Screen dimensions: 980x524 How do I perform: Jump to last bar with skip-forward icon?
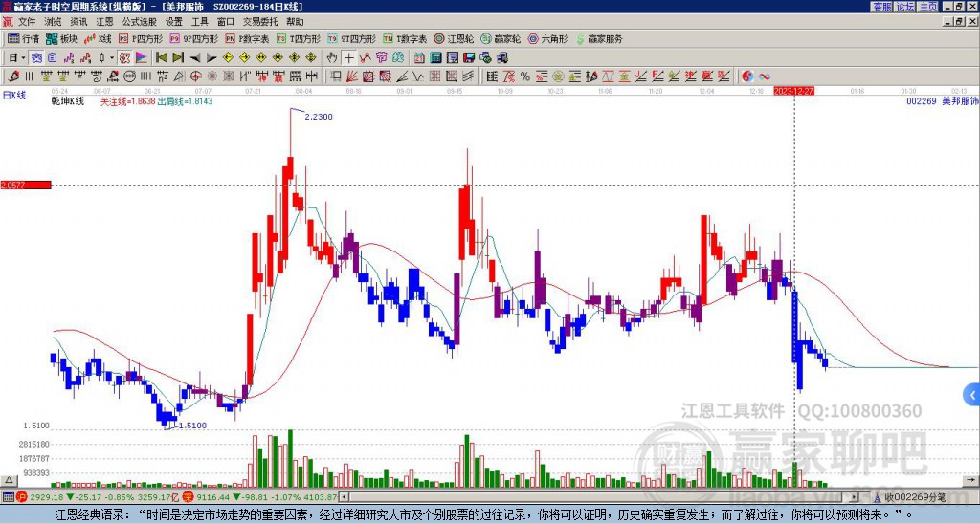tap(178, 57)
